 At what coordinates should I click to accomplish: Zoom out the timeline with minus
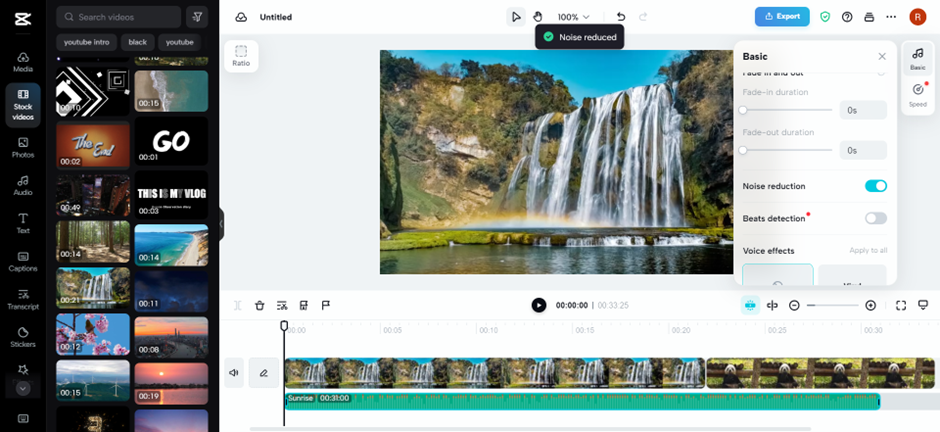pos(794,306)
